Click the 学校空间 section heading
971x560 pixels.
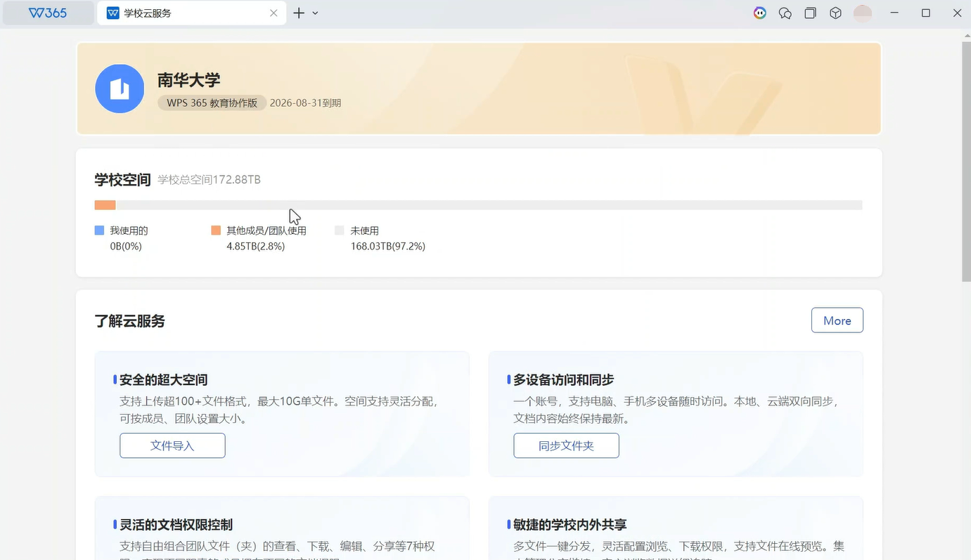[x=123, y=180]
